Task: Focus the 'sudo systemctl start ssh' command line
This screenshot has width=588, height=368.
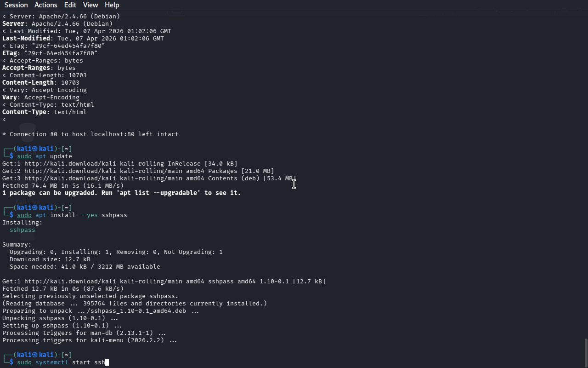Action: coord(61,362)
